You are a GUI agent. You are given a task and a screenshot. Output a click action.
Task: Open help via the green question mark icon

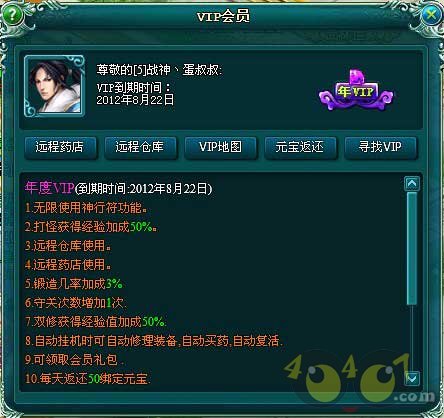(12, 14)
